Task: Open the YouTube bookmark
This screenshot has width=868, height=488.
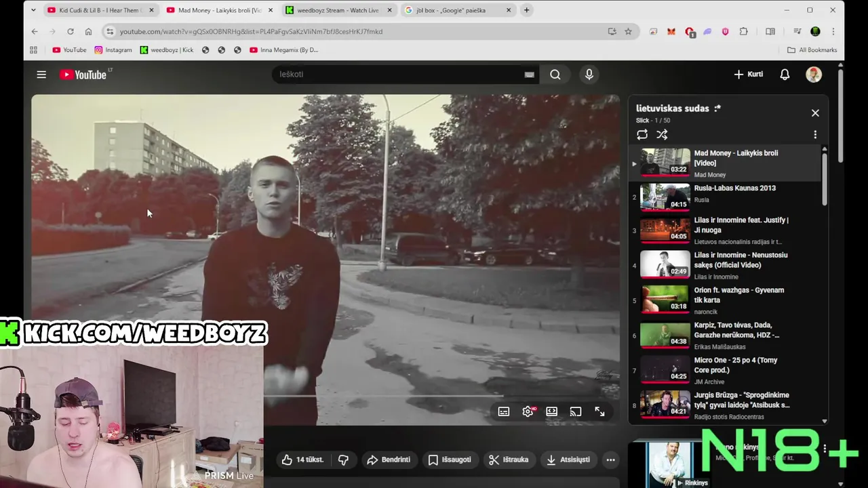Action: pyautogui.click(x=69, y=50)
